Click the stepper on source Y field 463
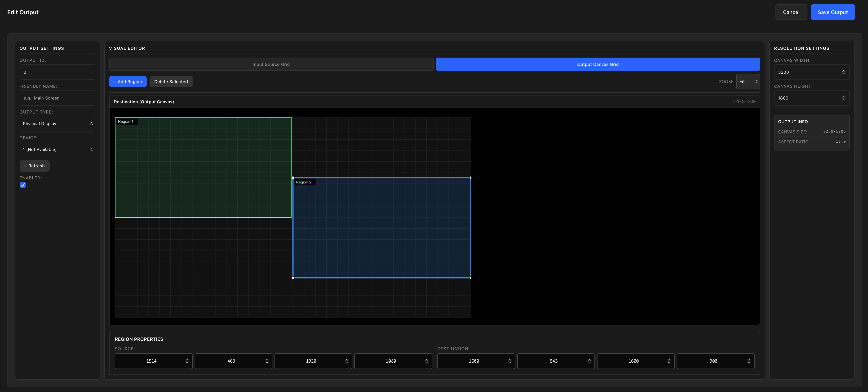The height and width of the screenshot is (392, 868). pos(267,361)
